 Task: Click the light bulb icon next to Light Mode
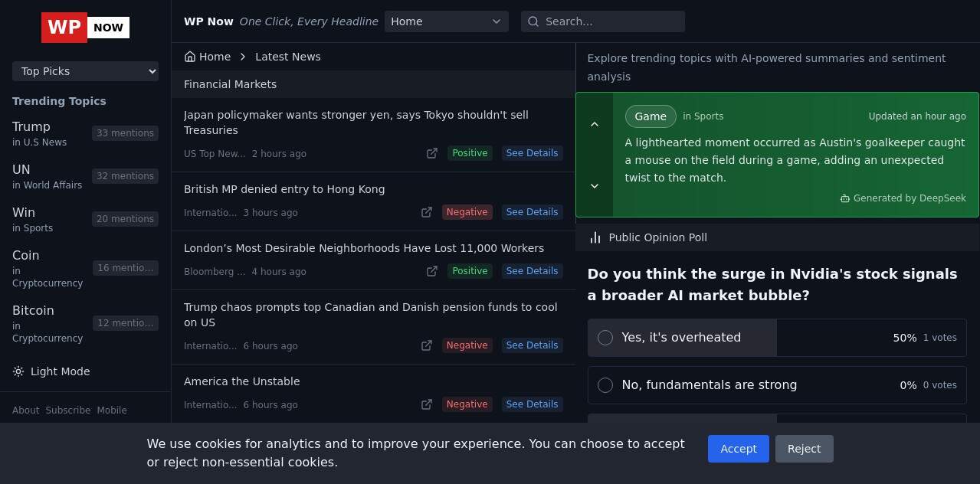pyautogui.click(x=18, y=371)
